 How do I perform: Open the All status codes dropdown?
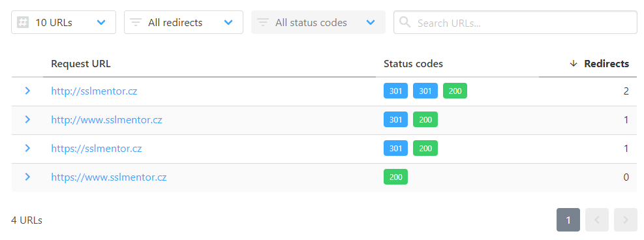pos(318,22)
